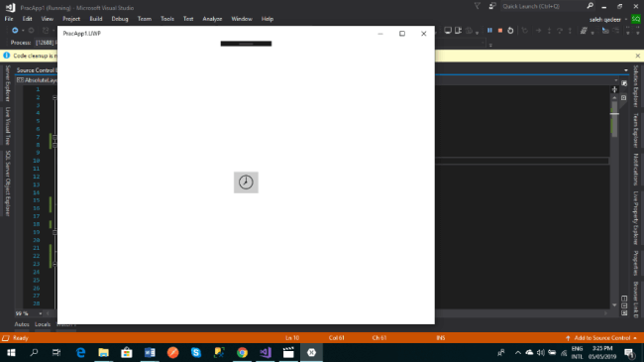Open the Test menu
The width and height of the screenshot is (644, 362).
pyautogui.click(x=188, y=19)
